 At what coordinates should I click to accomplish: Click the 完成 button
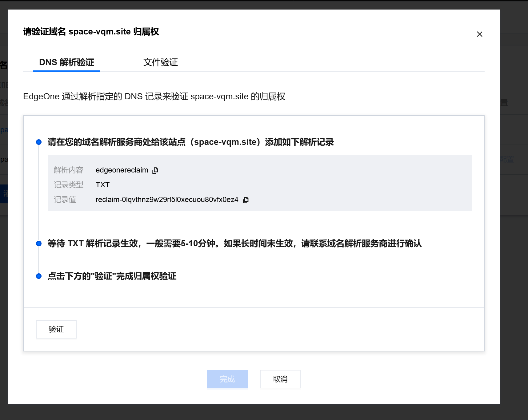(227, 379)
